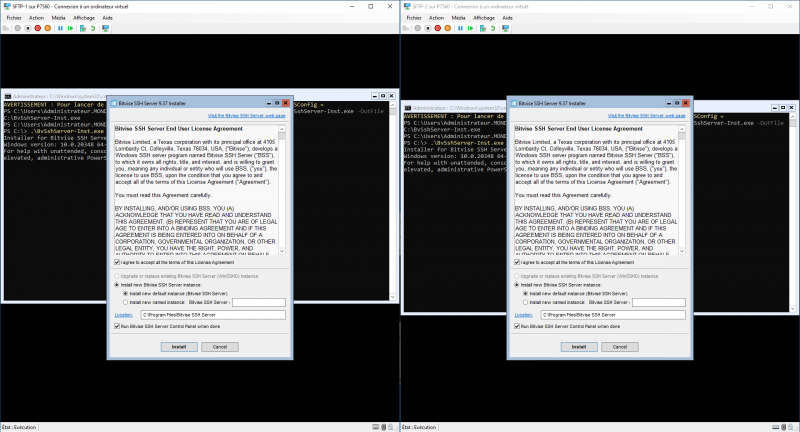The width and height of the screenshot is (800, 432).
Task: Click green Reset icon in SFTP-1 toolbar
Action: click(x=70, y=28)
